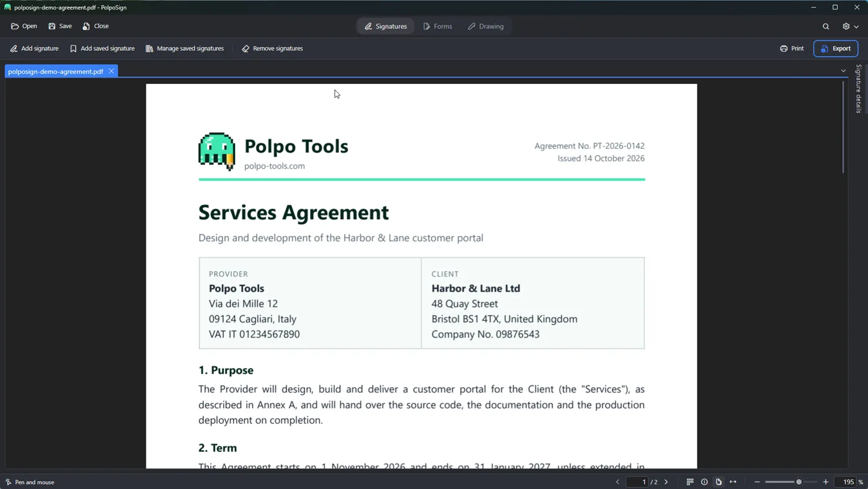Viewport: 868px width, 489px height.
Task: Select the polposign-demo-agreement.pdf document tab
Action: tap(55, 71)
